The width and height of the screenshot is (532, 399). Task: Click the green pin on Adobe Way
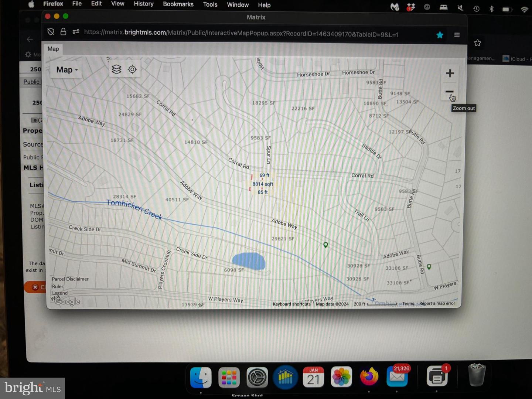tap(325, 245)
